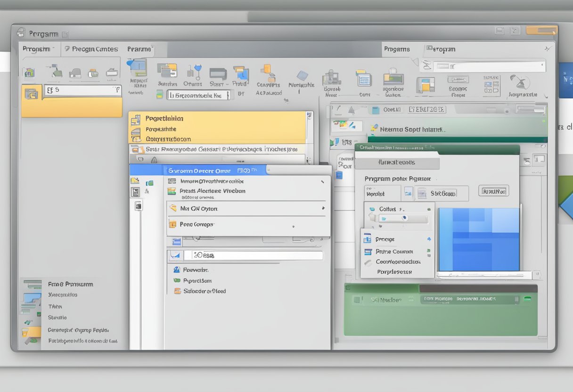Click the Curte document icon in the ribbon
Viewport: 573px width, 392px height.
click(x=364, y=78)
